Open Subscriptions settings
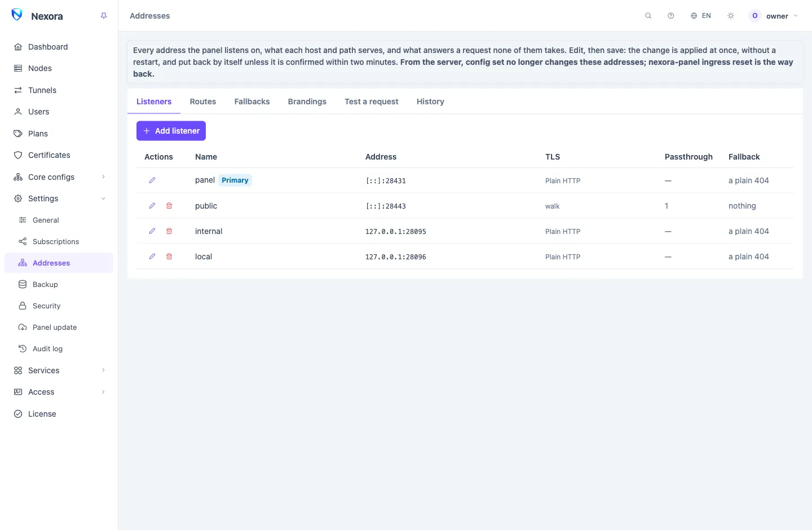812x530 pixels. click(59, 241)
